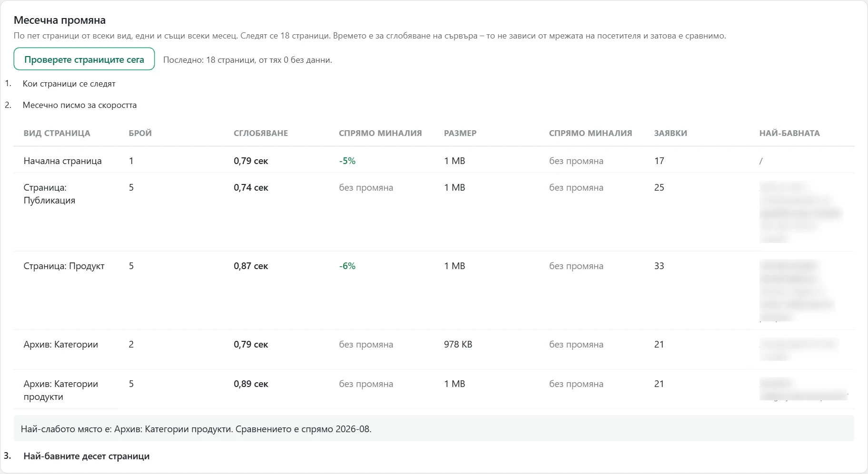
Task: Click the "33" requests value
Action: pos(659,266)
